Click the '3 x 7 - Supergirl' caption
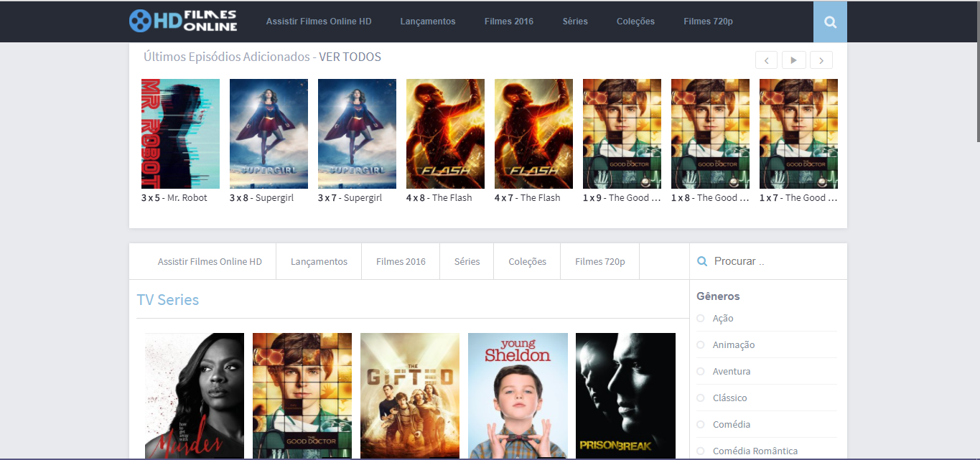Screen dimensions: 980x460 350,197
